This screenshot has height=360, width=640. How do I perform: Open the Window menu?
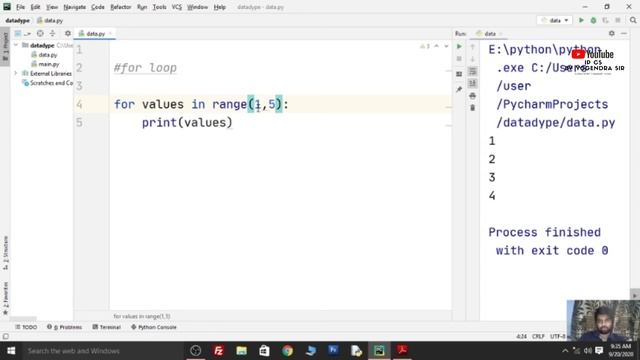(x=198, y=7)
